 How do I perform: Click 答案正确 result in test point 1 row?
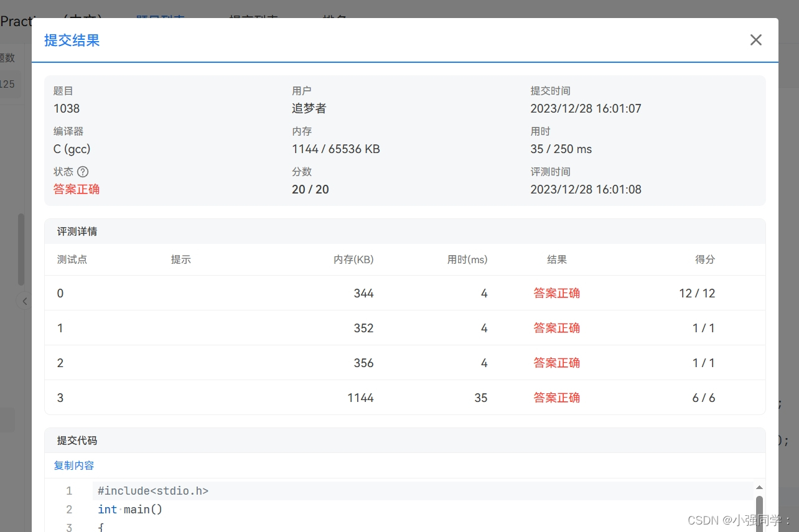point(557,328)
